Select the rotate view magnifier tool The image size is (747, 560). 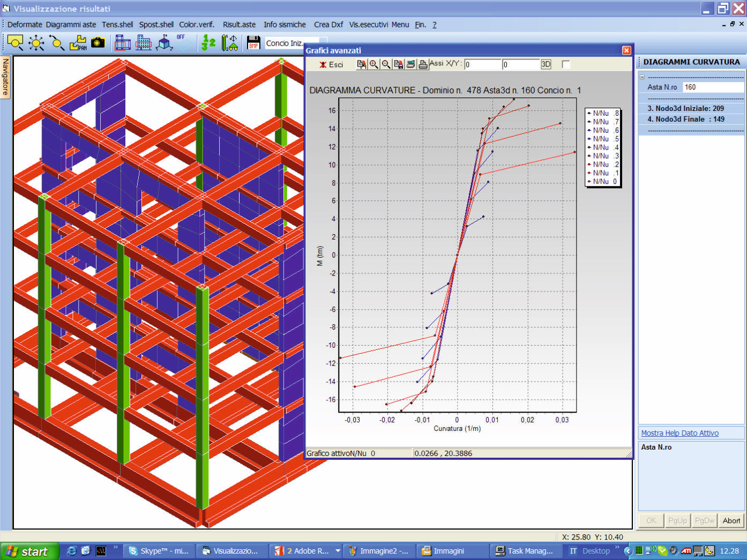(x=57, y=43)
